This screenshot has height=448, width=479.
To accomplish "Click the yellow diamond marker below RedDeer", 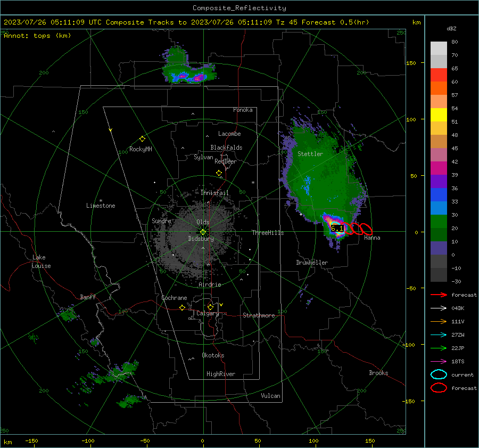I will click(219, 173).
